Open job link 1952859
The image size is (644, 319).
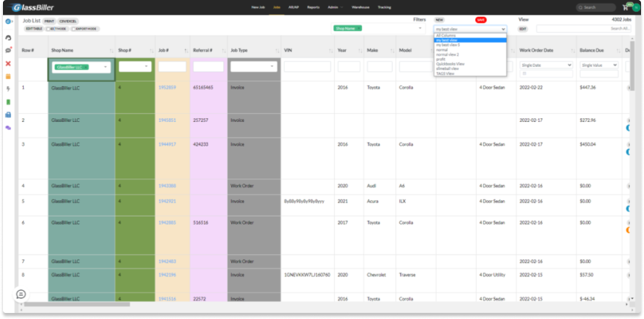(x=167, y=87)
